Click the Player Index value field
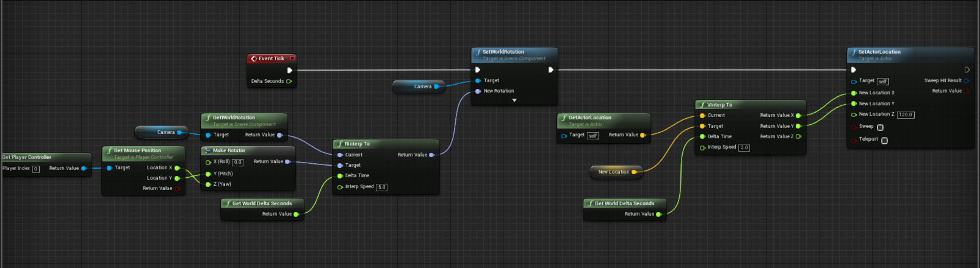Screen dimensions: 980x268 36,169
